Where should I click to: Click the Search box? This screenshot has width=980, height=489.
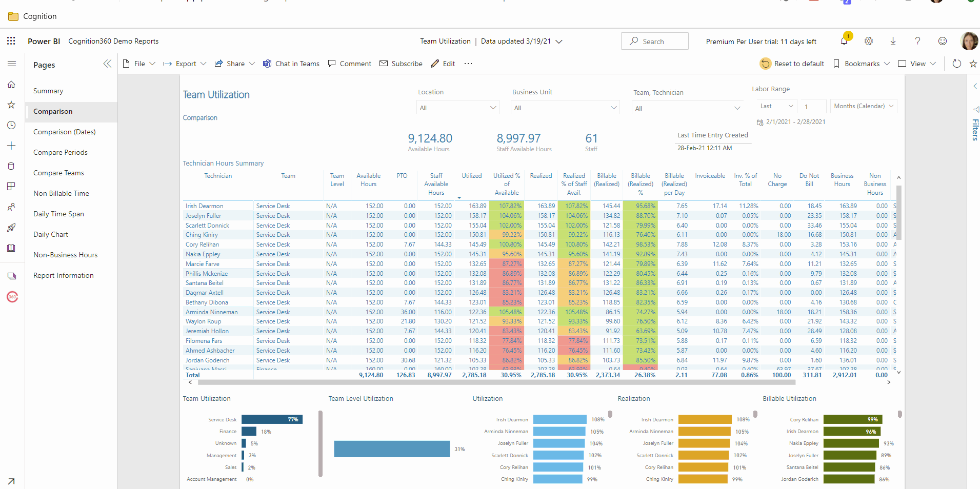[x=654, y=42]
